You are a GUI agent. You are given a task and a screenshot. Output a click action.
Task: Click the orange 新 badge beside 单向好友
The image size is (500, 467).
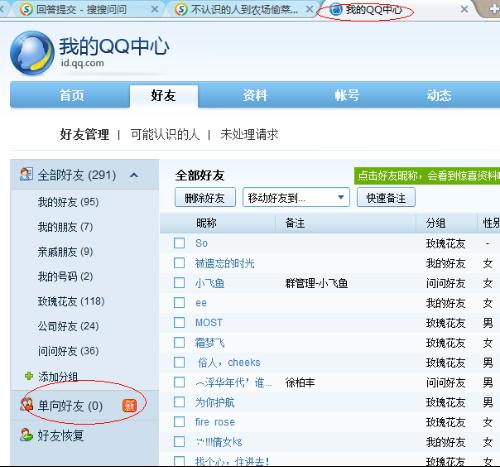(x=129, y=406)
